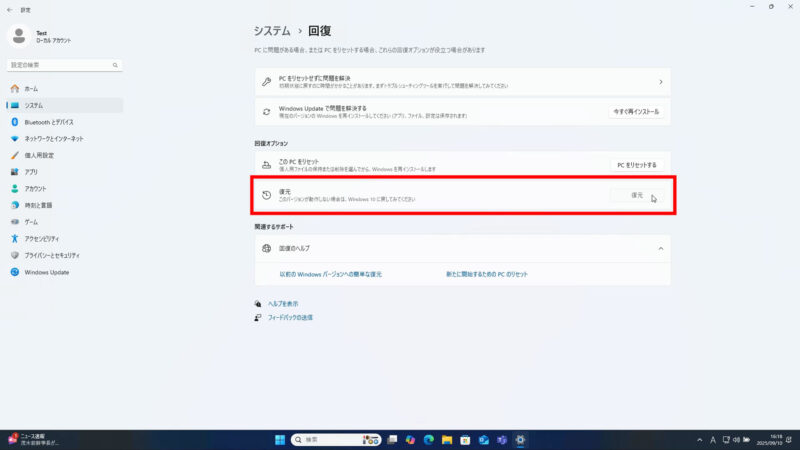Open アクセシビリティ settings
The image size is (800, 450).
[41, 238]
